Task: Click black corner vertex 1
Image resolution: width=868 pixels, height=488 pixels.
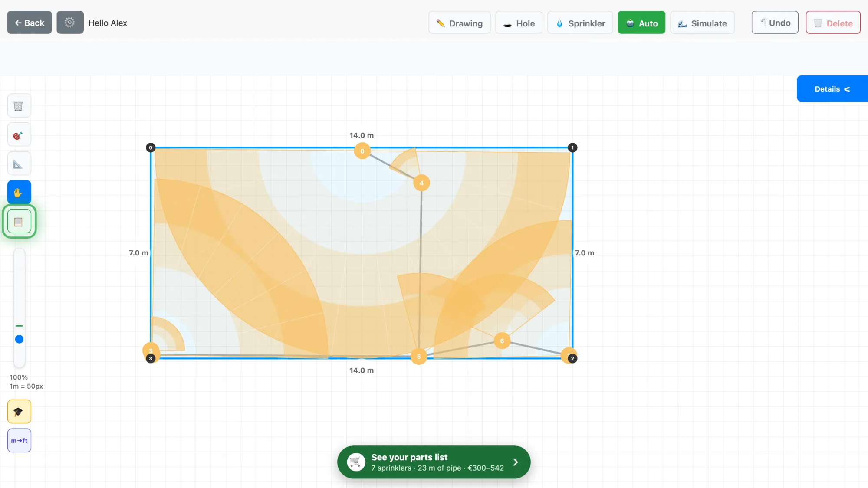Action: 572,147
